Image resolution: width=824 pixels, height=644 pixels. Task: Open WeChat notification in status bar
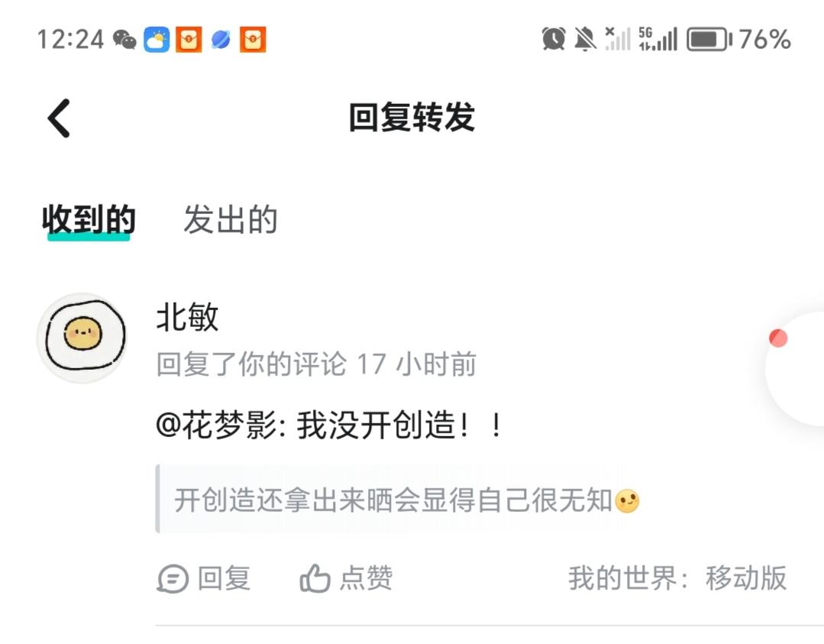124,40
